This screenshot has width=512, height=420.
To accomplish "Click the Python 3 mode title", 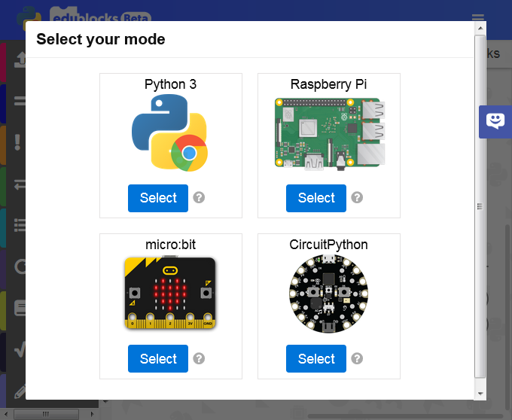I will (170, 84).
